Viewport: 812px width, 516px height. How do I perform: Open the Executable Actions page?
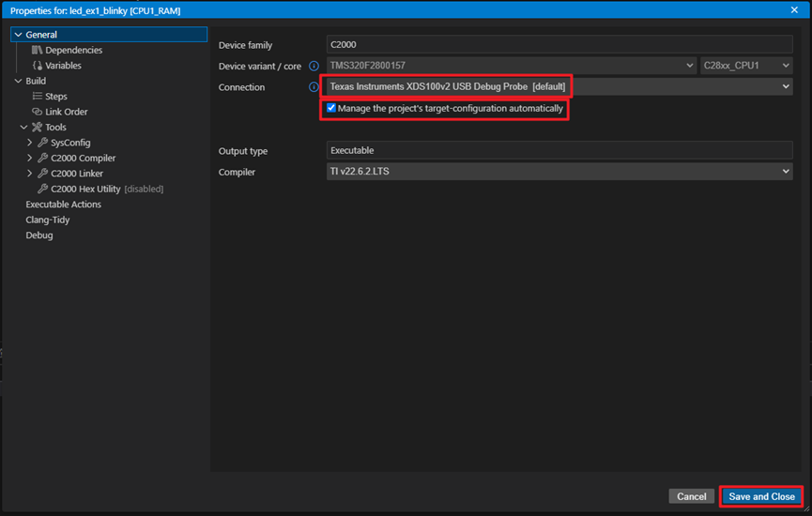coord(63,204)
